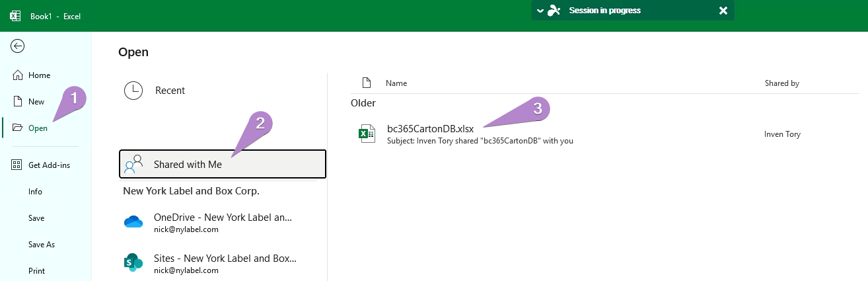The image size is (868, 281).
Task: Expand the session options chevron
Action: point(540,11)
